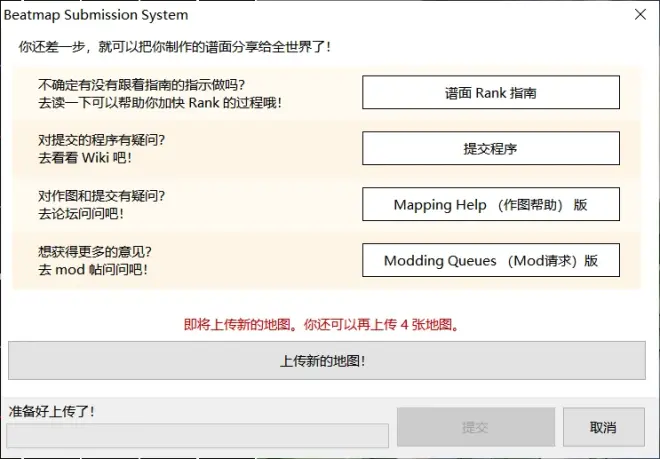Screen dimensions: 660x459
Task: Click the text 去论坛问问吧!
Action: tap(81, 214)
